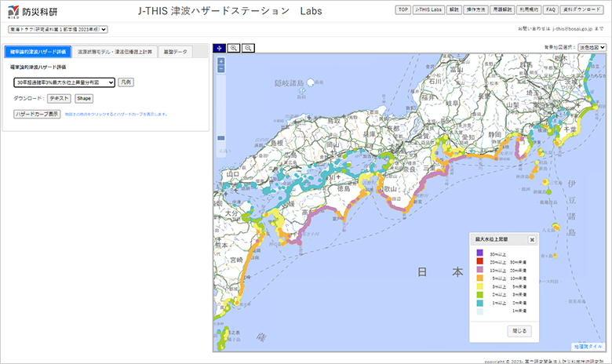
Task: Open the 南海トラフ model selection dropdown
Action: pos(59,29)
